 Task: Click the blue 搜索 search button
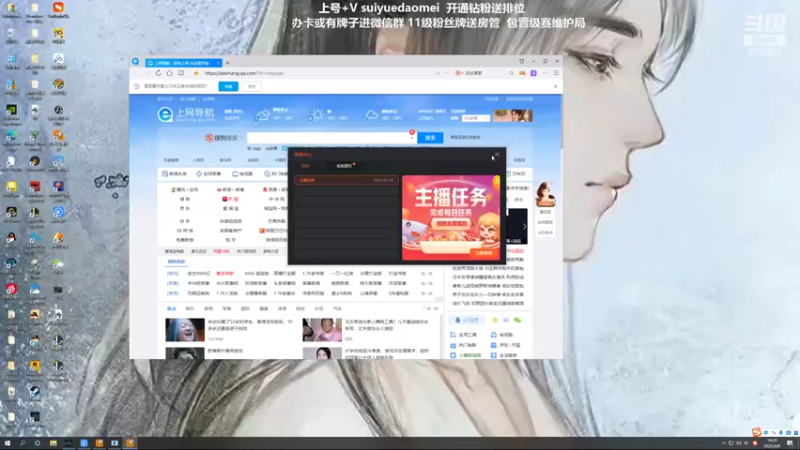[x=430, y=137]
